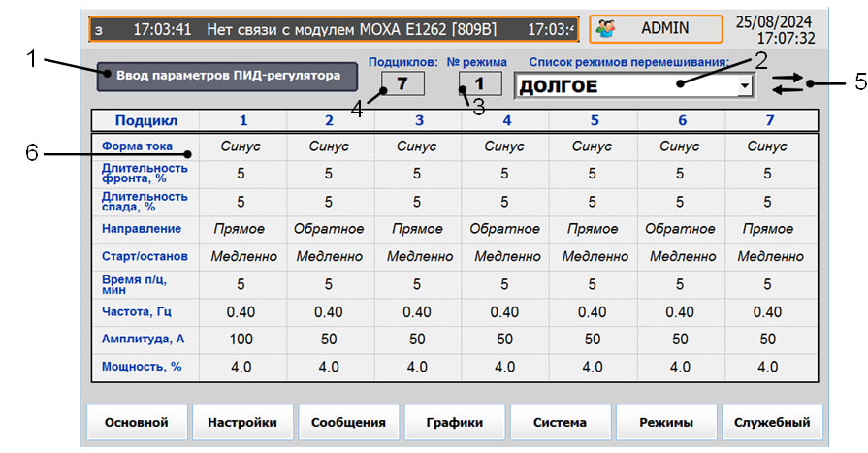Image resolution: width=868 pixels, height=453 pixels.
Task: Click Амплитуда value 100 in subcycle 1
Action: (241, 340)
